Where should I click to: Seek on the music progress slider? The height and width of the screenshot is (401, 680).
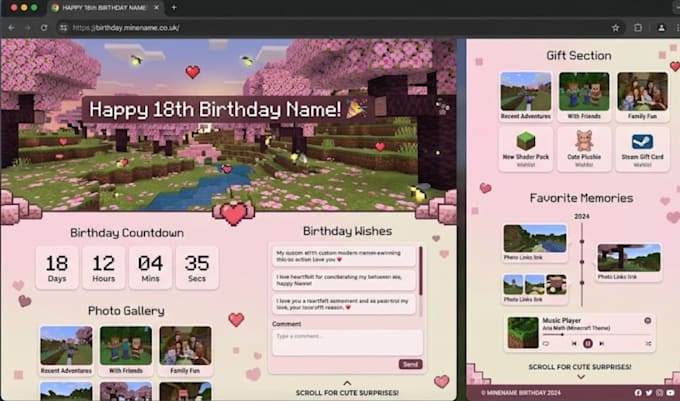597,334
